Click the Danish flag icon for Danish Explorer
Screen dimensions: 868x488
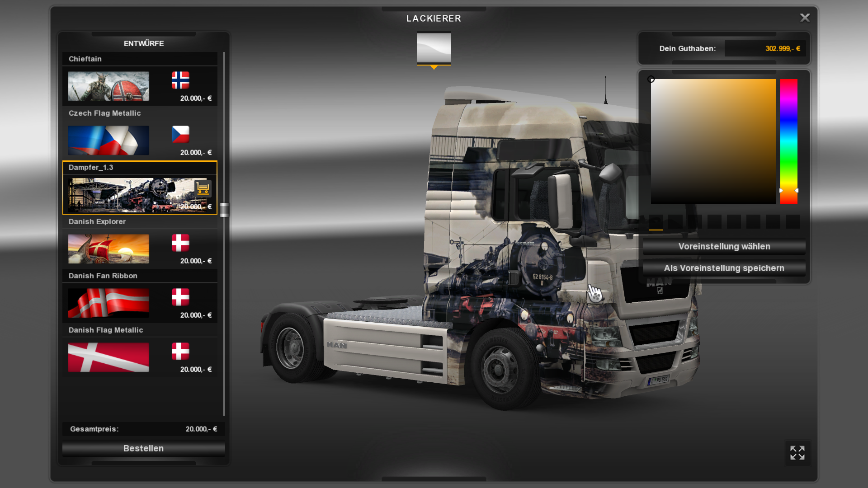[180, 243]
